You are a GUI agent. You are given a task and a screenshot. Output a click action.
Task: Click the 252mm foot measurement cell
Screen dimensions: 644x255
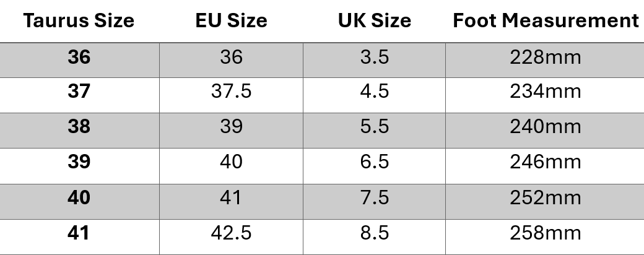(x=545, y=198)
